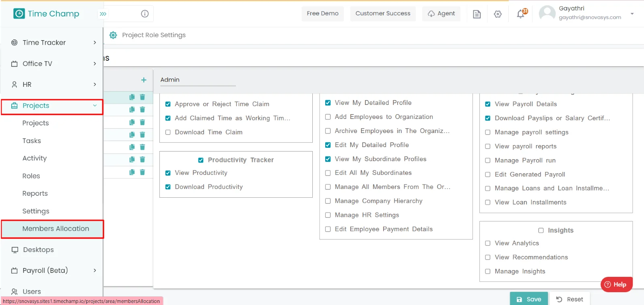Click the agent headset icon

point(431,14)
